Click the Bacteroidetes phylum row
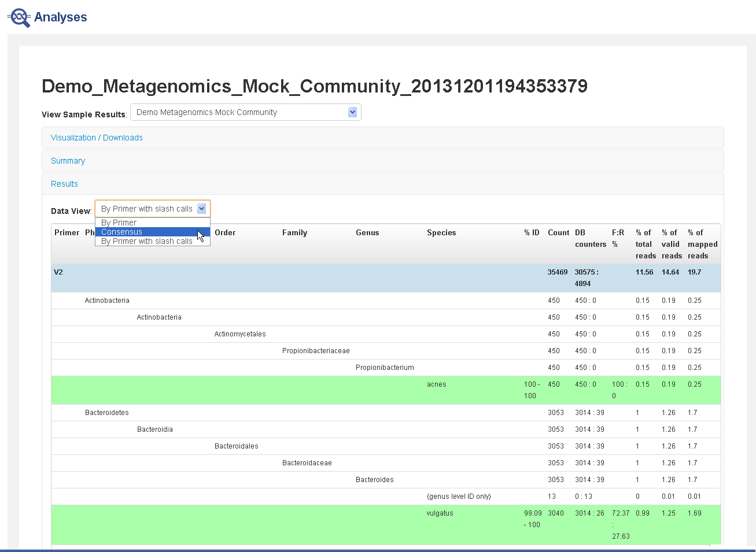This screenshot has width=756, height=552. coord(107,413)
